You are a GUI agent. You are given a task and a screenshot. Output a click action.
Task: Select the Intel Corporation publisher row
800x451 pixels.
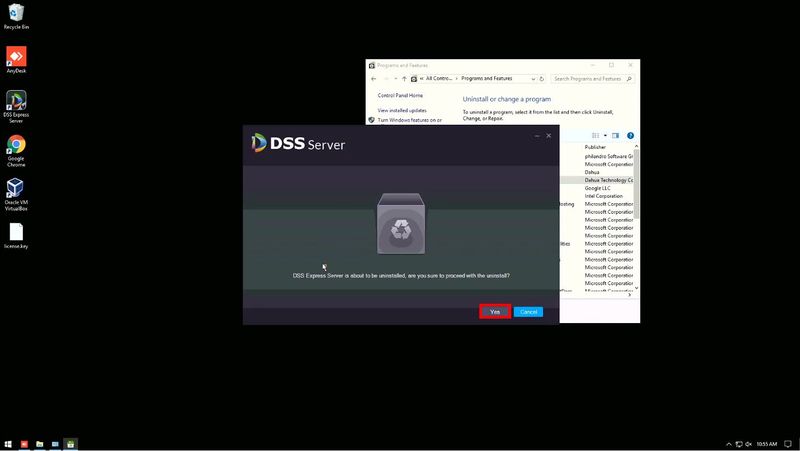(x=604, y=196)
